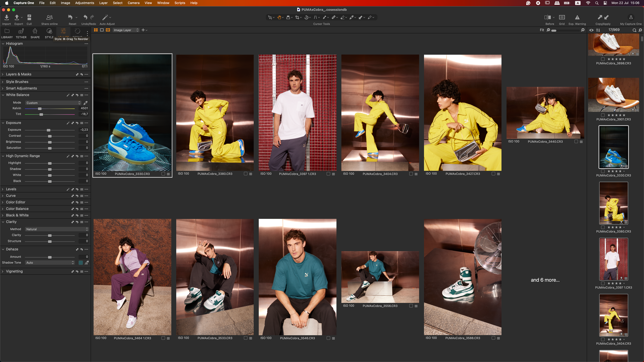Click the Kelvin slider handle
Image resolution: width=644 pixels, height=362 pixels.
tap(40, 108)
